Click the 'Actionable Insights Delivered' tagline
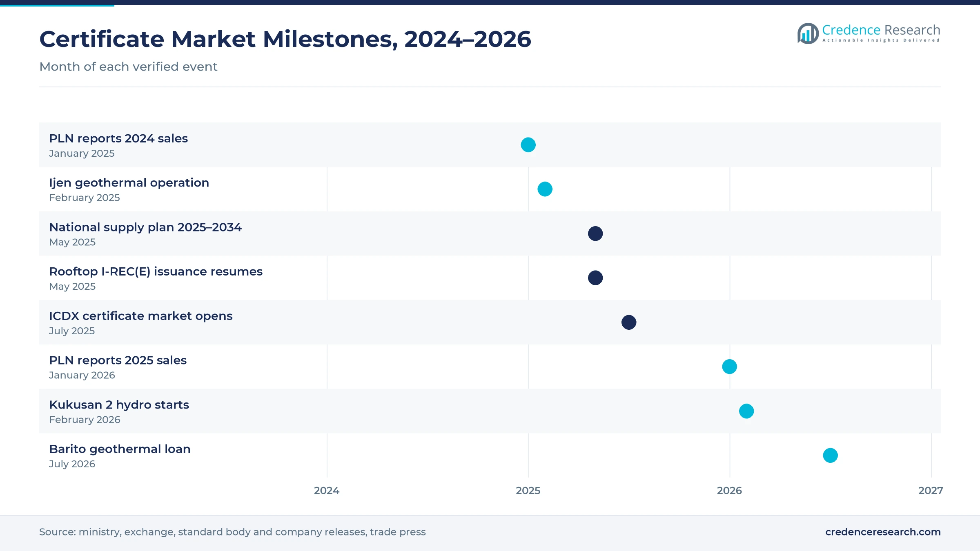 tap(881, 40)
